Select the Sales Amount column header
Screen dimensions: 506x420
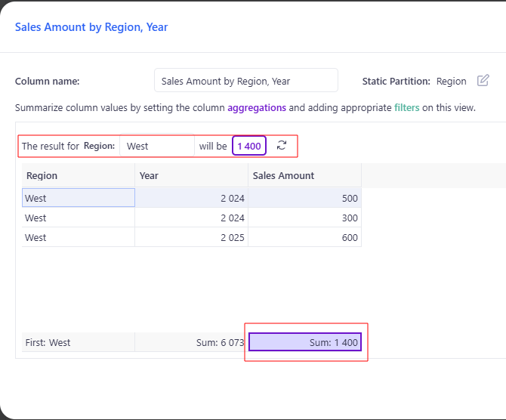coord(304,176)
